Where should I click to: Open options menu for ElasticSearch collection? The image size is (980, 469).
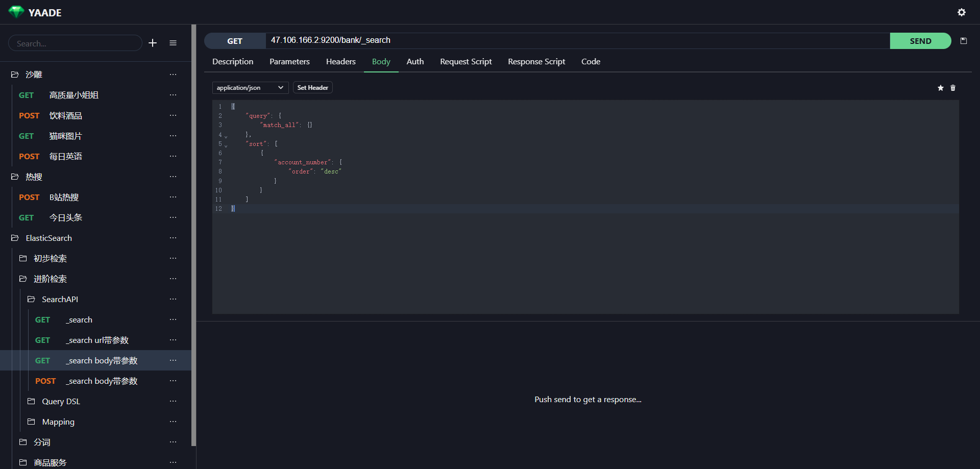[x=173, y=238]
